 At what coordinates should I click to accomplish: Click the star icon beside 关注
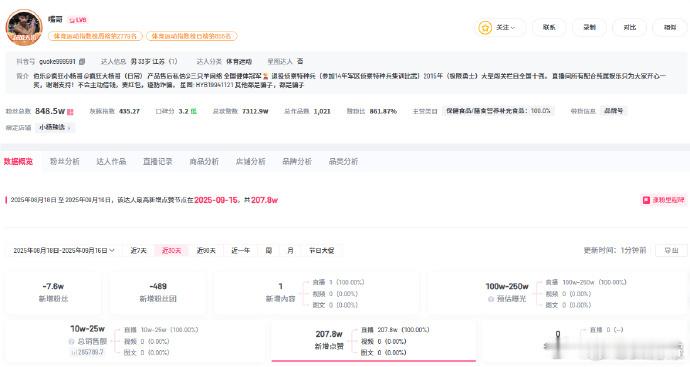pyautogui.click(x=485, y=28)
